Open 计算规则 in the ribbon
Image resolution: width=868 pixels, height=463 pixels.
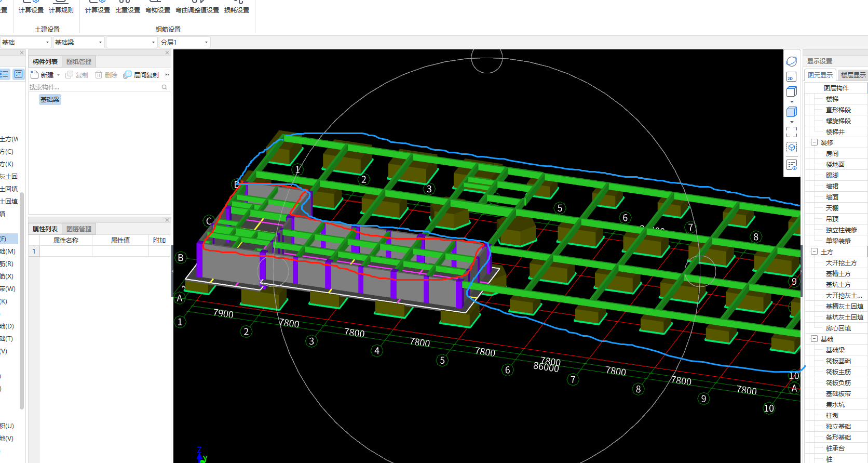[x=61, y=7]
